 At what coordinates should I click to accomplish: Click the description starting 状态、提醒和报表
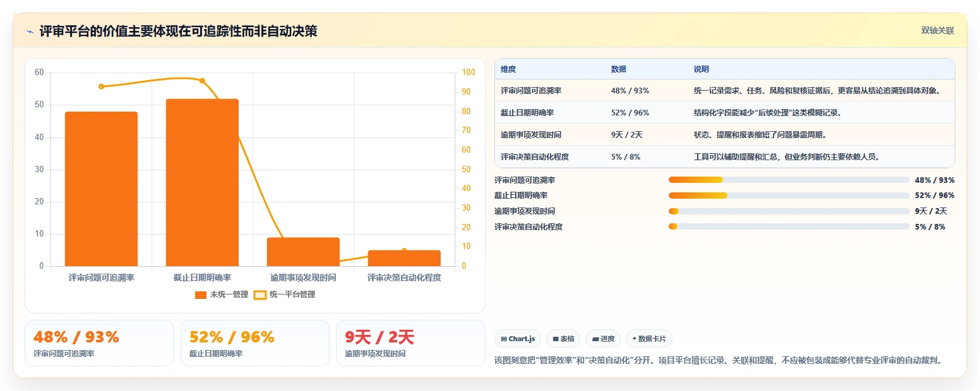click(x=760, y=135)
